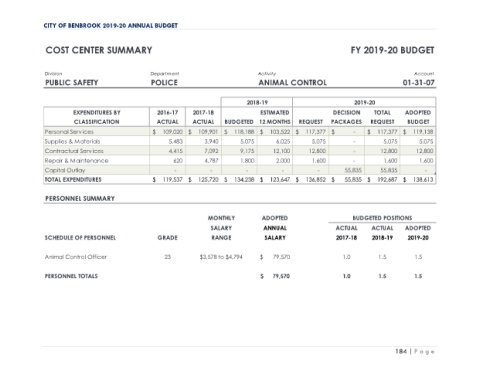
Task: Click the Supplies & Materials row label
Action: click(x=72, y=141)
